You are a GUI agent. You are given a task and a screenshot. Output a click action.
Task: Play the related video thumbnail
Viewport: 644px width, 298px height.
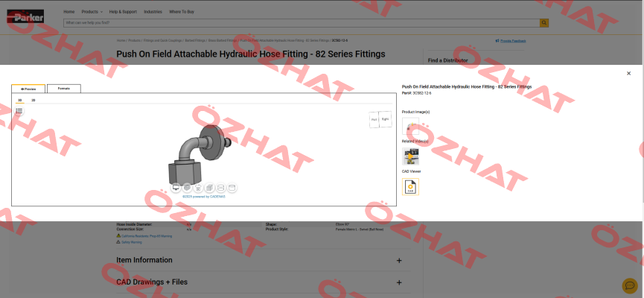pos(410,156)
